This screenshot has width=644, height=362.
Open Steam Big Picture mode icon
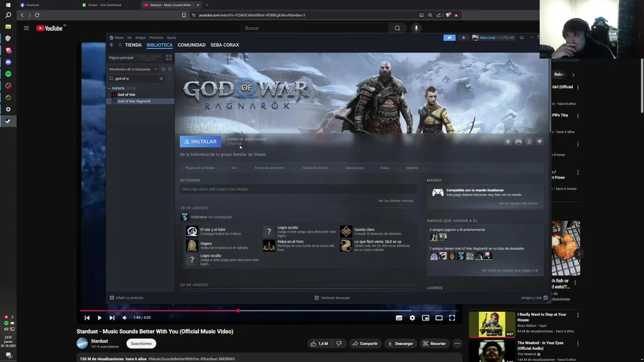522,38
